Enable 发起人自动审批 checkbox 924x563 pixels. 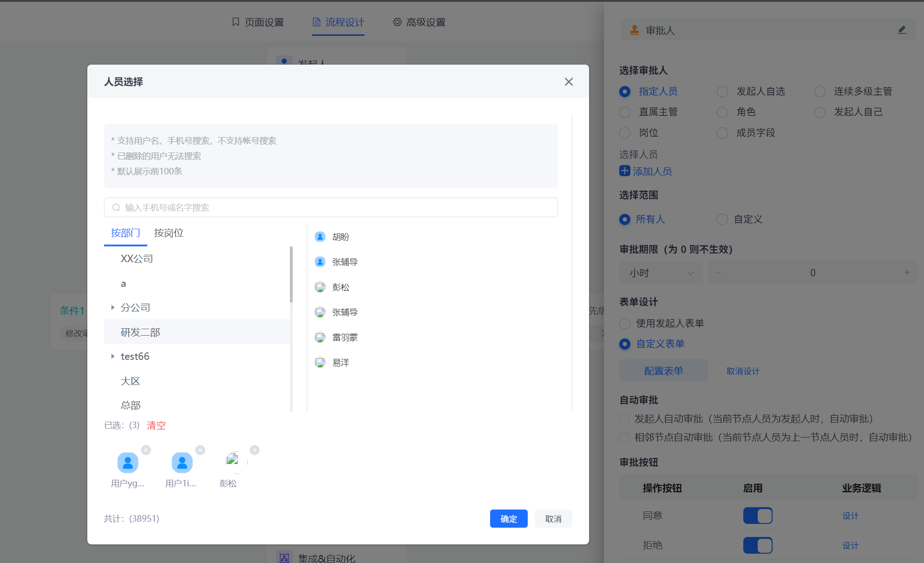coord(624,419)
